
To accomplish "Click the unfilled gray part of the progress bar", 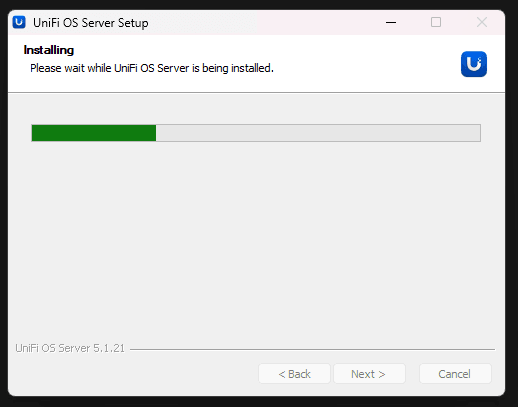I will (318, 133).
